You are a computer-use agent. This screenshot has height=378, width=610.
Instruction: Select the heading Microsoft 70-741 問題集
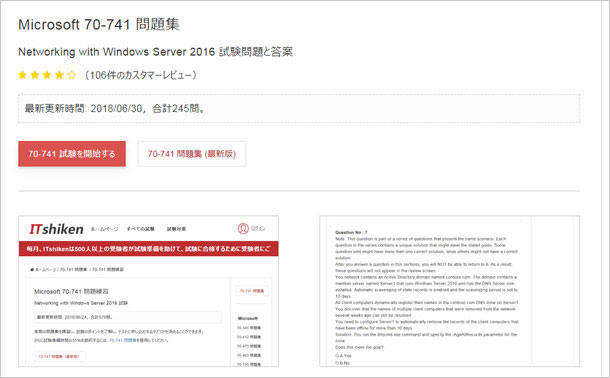click(99, 24)
